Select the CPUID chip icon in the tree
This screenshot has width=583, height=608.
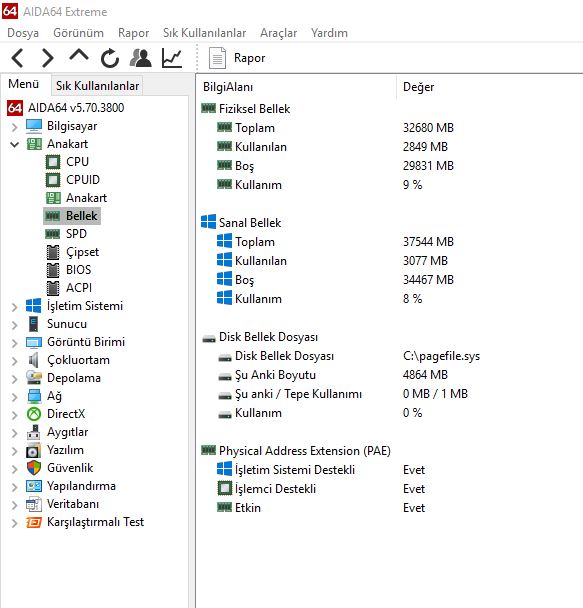pos(53,180)
